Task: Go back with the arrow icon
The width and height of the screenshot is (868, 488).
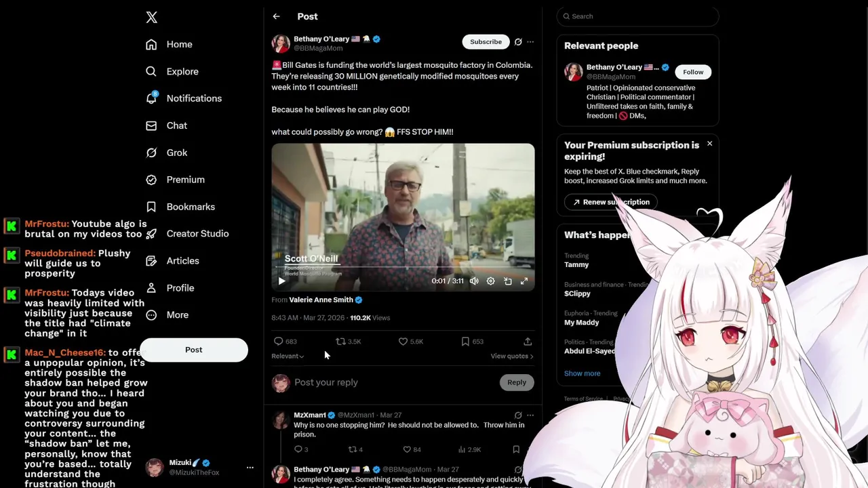Action: point(276,16)
